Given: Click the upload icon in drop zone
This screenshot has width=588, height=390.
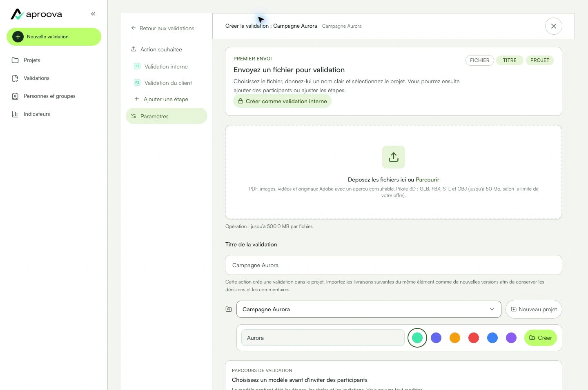Looking at the screenshot, I should [394, 157].
